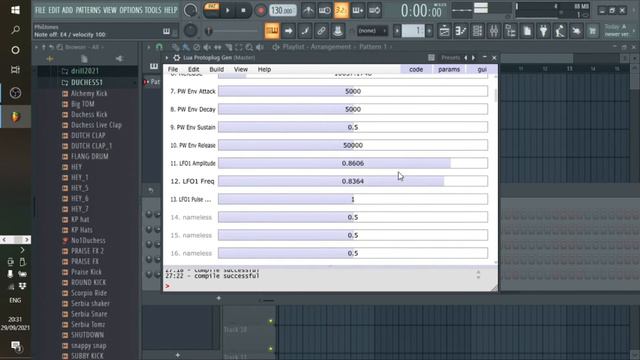Click the multilink to controllers chain icon
The width and height of the screenshot is (640, 360).
(321, 31)
